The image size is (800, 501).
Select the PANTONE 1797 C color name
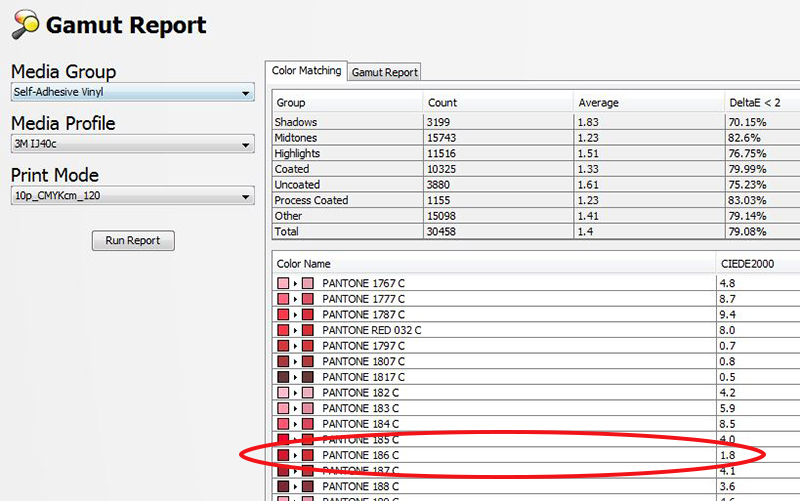click(x=363, y=346)
